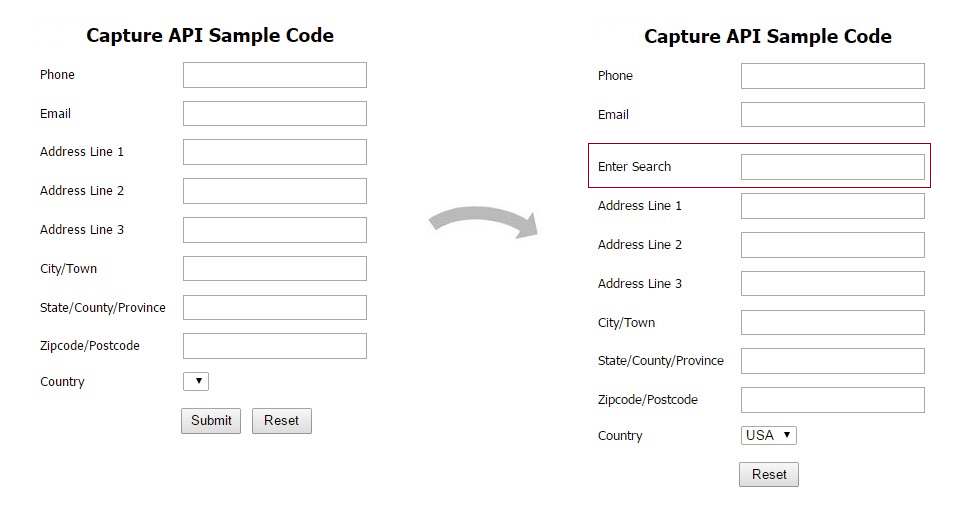Focus the Enter Search input field
This screenshot has width=961, height=506.
pyautogui.click(x=832, y=167)
